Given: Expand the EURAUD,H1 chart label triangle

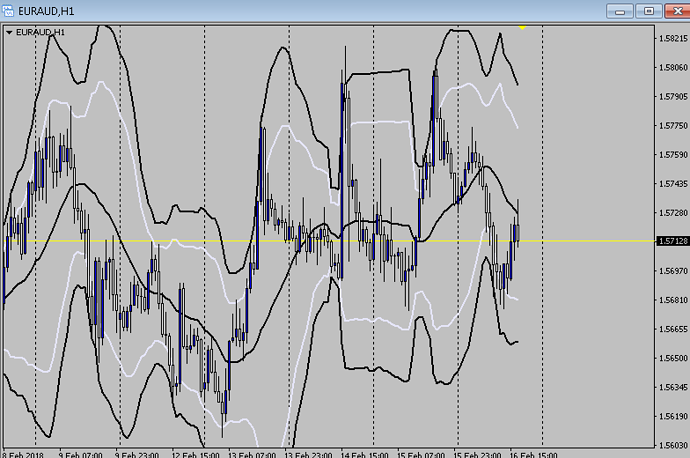Looking at the screenshot, I should (9, 33).
